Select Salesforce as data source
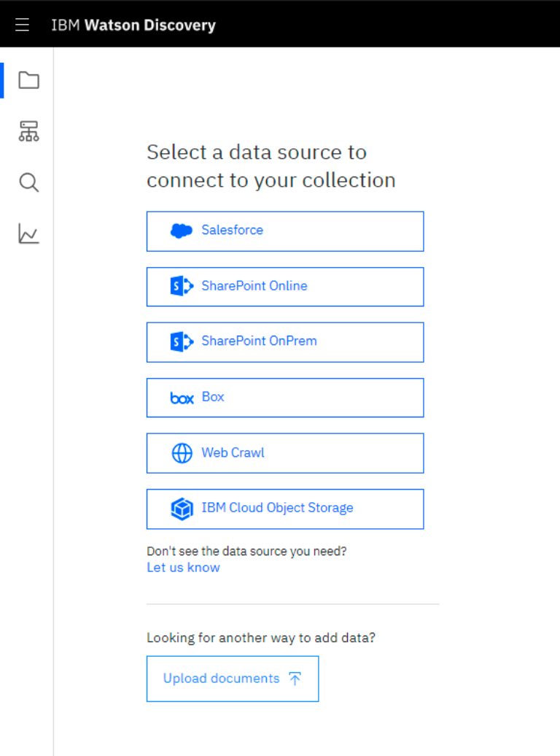 click(x=285, y=231)
